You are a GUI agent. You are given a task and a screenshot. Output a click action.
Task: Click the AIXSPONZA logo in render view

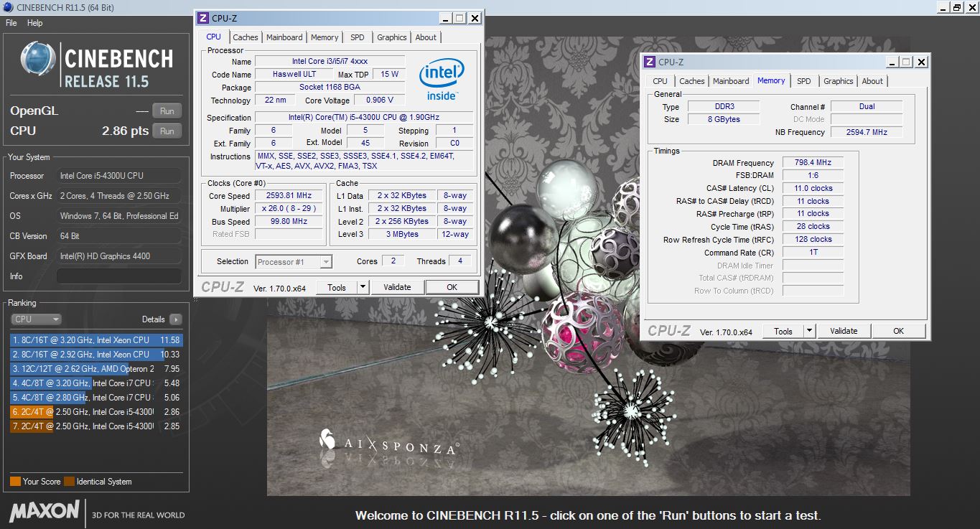point(388,442)
